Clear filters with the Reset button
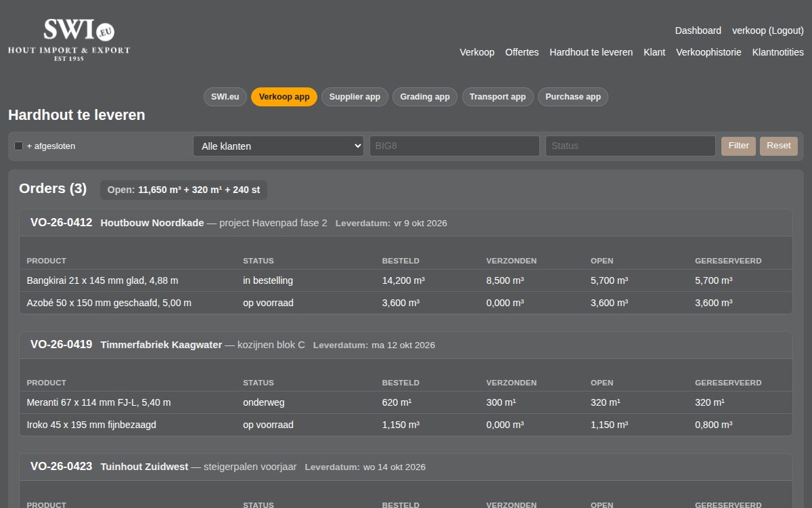 click(x=779, y=146)
